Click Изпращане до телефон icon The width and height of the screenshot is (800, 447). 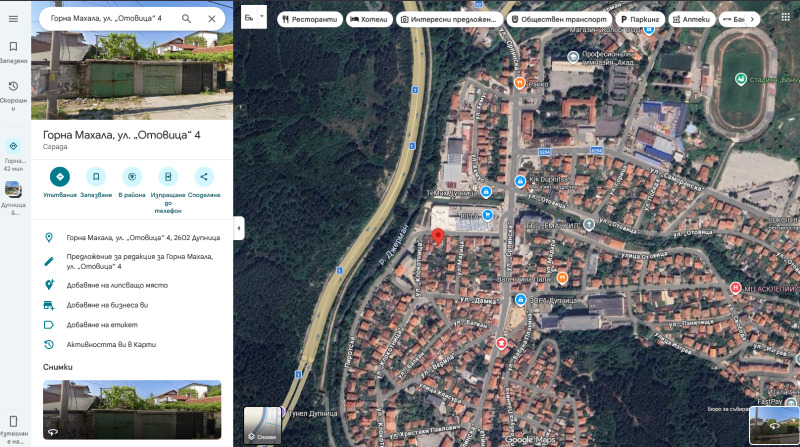coord(168,177)
